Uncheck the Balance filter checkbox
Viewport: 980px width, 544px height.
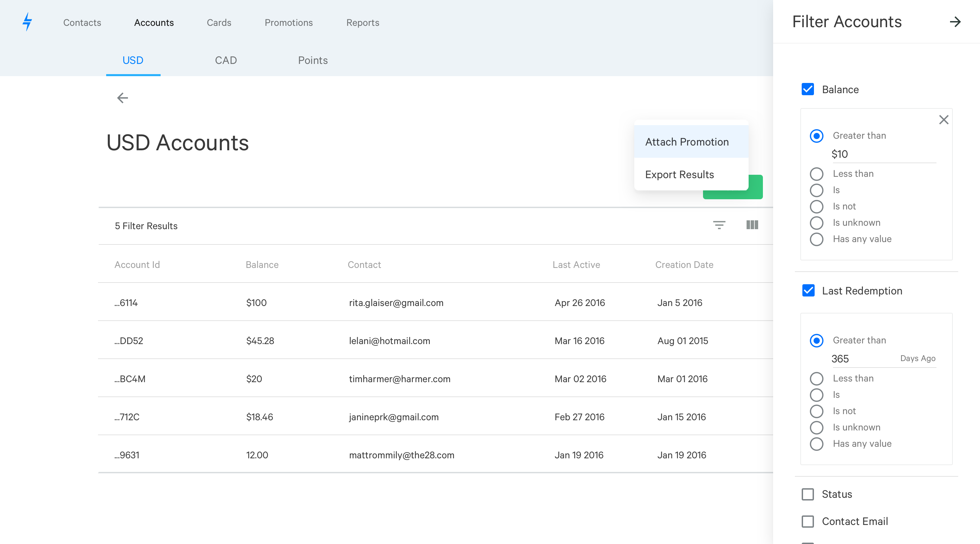point(808,90)
